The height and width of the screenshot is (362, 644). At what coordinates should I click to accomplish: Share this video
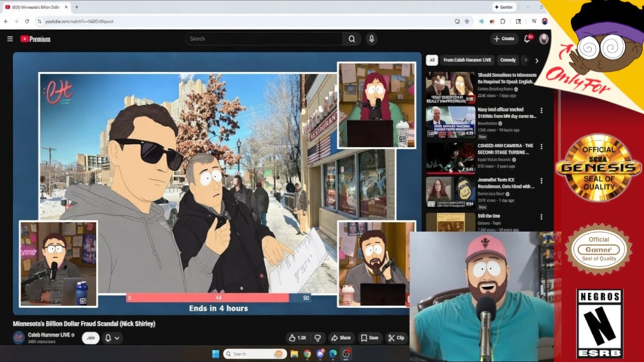[x=341, y=338]
